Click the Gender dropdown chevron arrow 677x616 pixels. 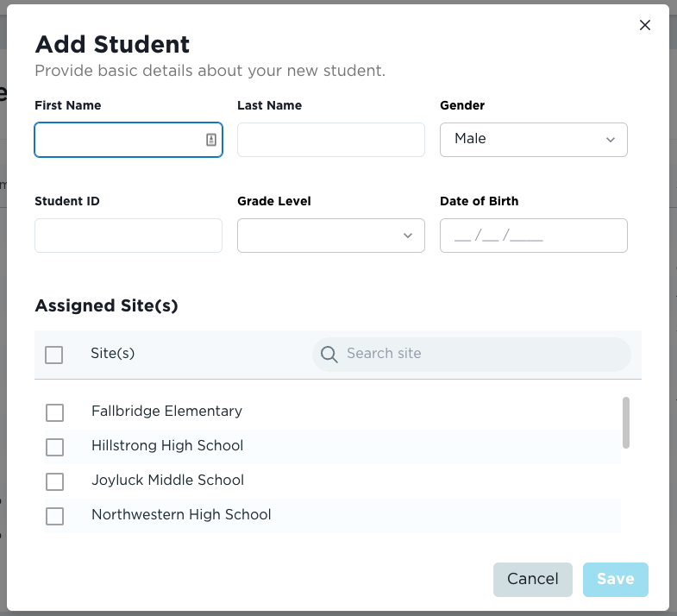pos(611,140)
